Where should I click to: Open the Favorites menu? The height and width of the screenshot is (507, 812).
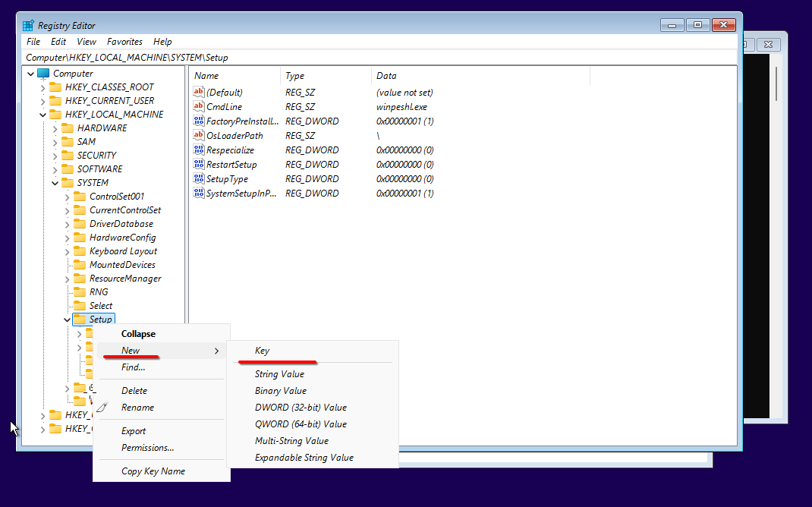(124, 42)
